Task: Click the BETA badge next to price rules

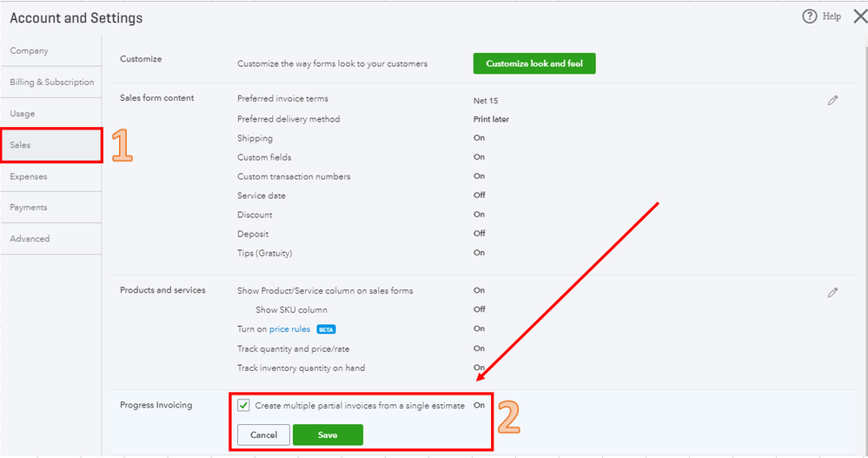Action: [x=326, y=329]
